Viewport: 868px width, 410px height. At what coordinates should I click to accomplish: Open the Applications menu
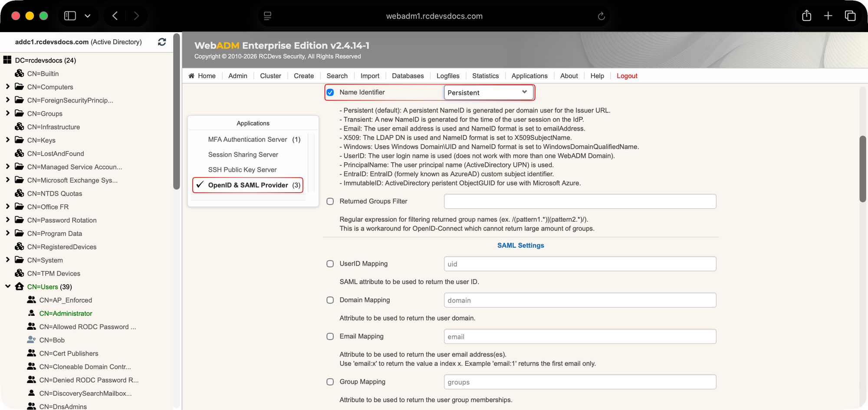(529, 76)
